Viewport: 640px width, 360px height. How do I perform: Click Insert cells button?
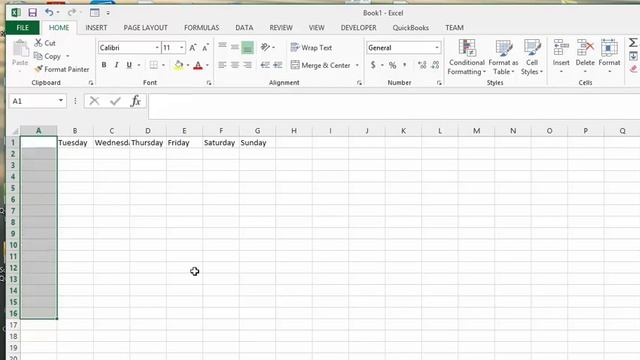click(x=561, y=56)
